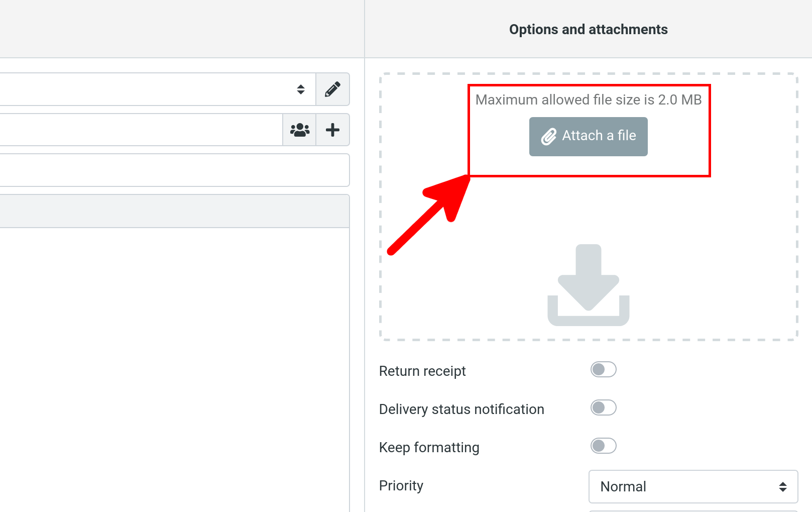The width and height of the screenshot is (812, 512).
Task: Click the up-down arrows on the identity selector
Action: (x=301, y=89)
